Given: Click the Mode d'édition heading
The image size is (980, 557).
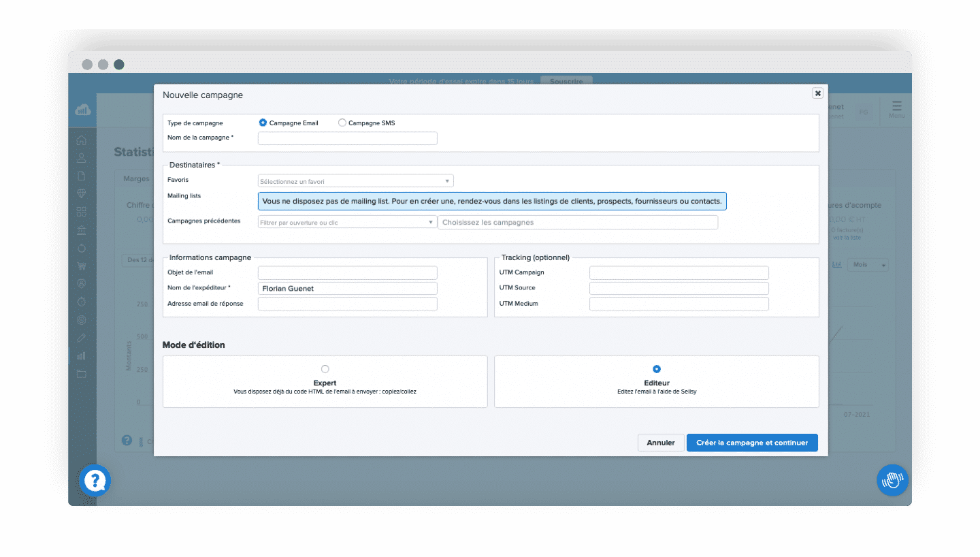Looking at the screenshot, I should pos(194,345).
